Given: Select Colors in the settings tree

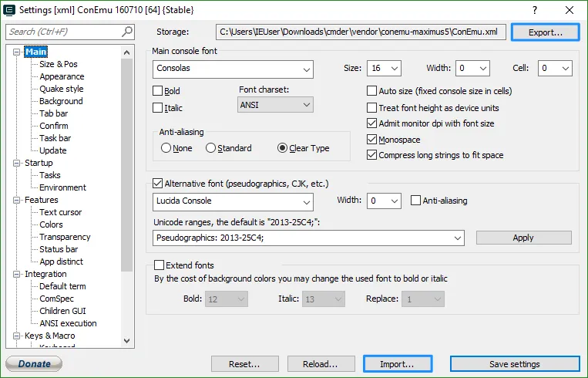Looking at the screenshot, I should (x=52, y=224).
